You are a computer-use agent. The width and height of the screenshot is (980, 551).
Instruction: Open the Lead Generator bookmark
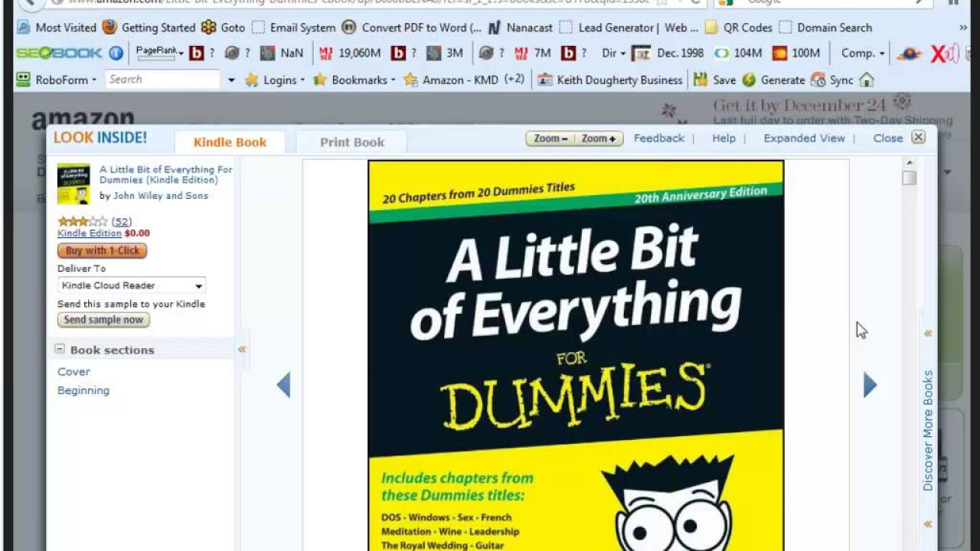[629, 28]
